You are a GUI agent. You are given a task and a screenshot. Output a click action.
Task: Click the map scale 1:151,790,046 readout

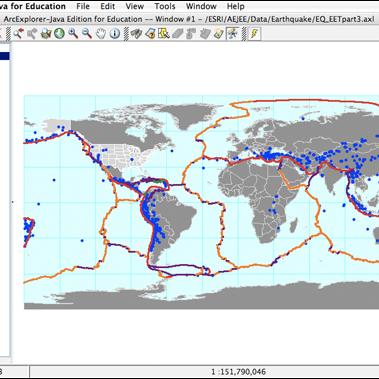239,371
